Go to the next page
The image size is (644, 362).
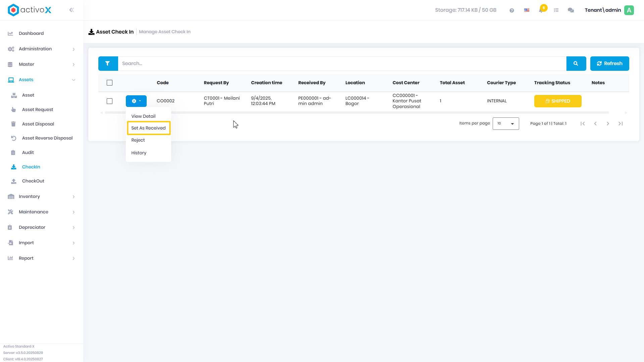[x=608, y=124]
